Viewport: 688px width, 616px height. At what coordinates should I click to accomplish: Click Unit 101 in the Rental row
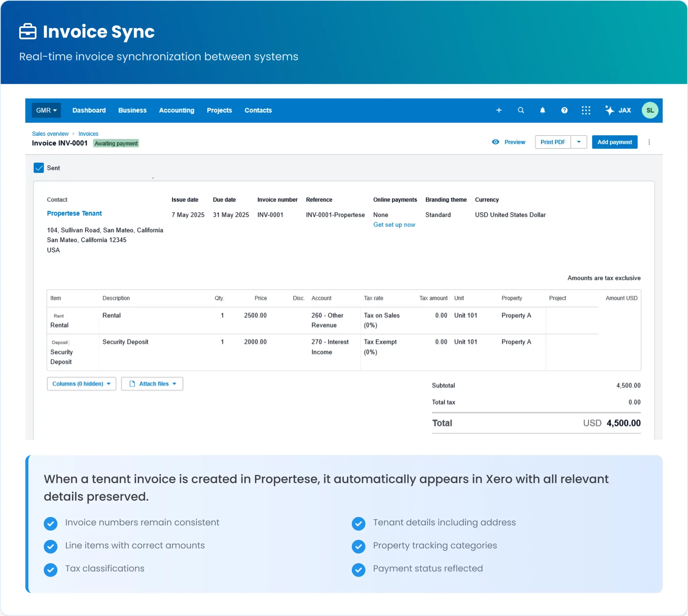(465, 315)
